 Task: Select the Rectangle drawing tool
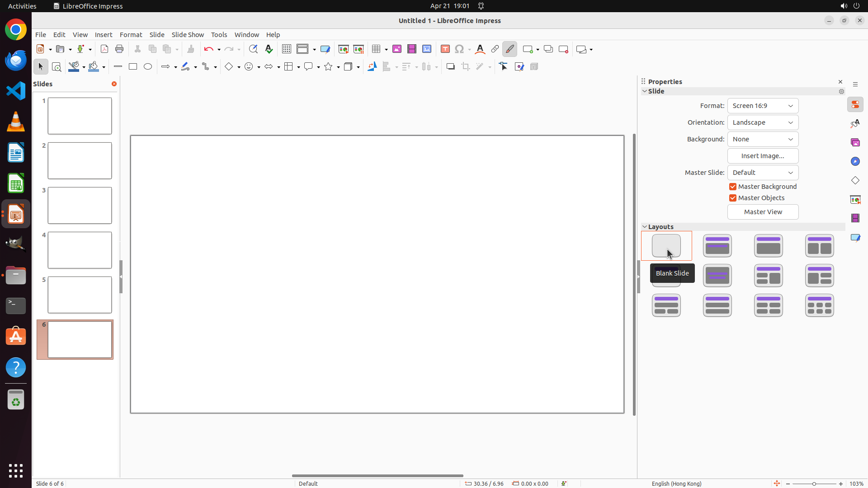point(133,67)
